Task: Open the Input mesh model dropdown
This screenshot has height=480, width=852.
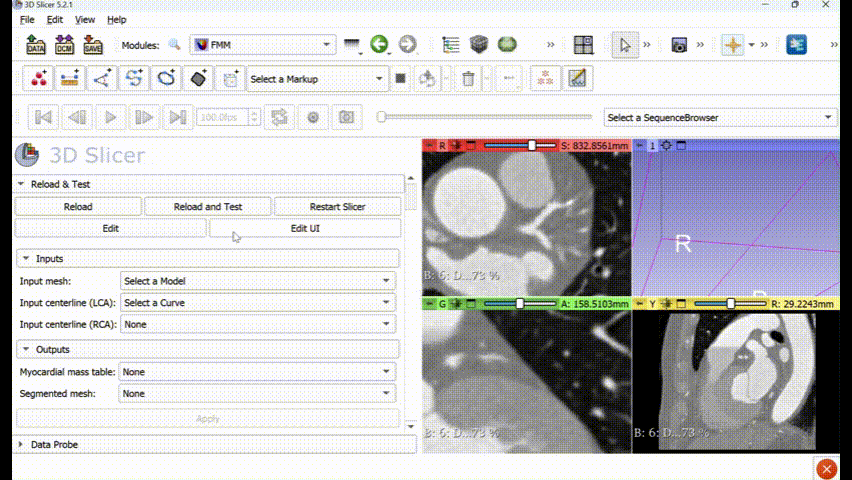Action: click(x=258, y=281)
